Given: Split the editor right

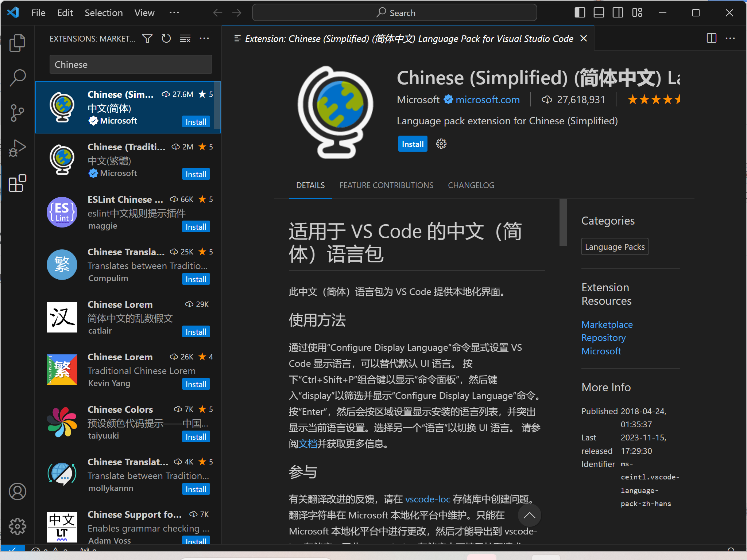Looking at the screenshot, I should [711, 38].
